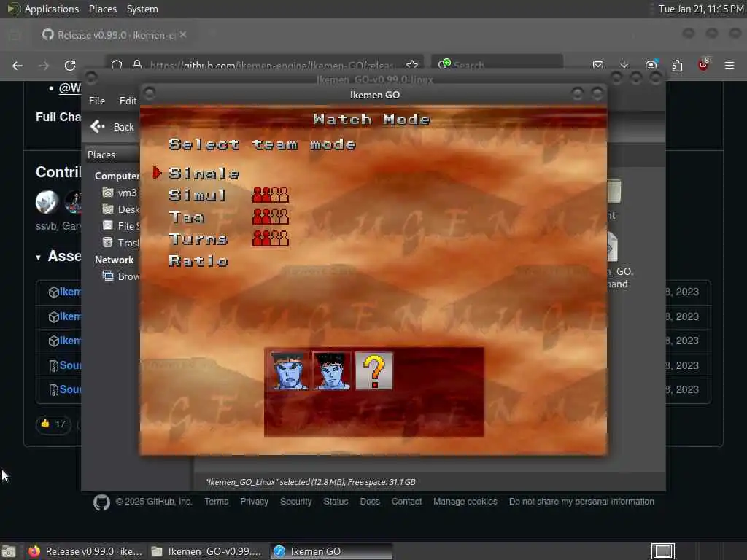Select the Release v0.99.0 browser tab
The image size is (747, 560).
(x=115, y=35)
